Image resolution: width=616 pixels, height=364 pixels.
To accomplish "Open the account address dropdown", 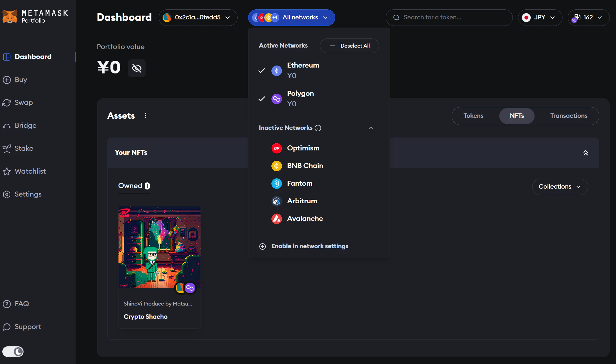I will tap(198, 18).
